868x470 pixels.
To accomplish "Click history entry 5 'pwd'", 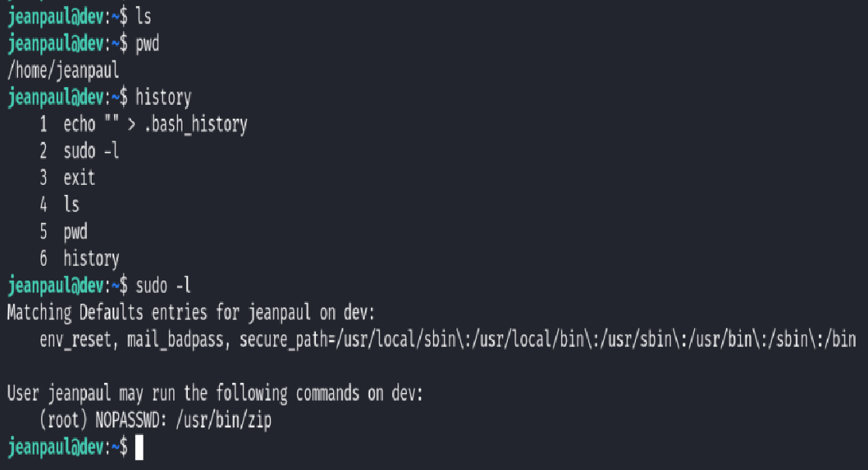I will 75,232.
